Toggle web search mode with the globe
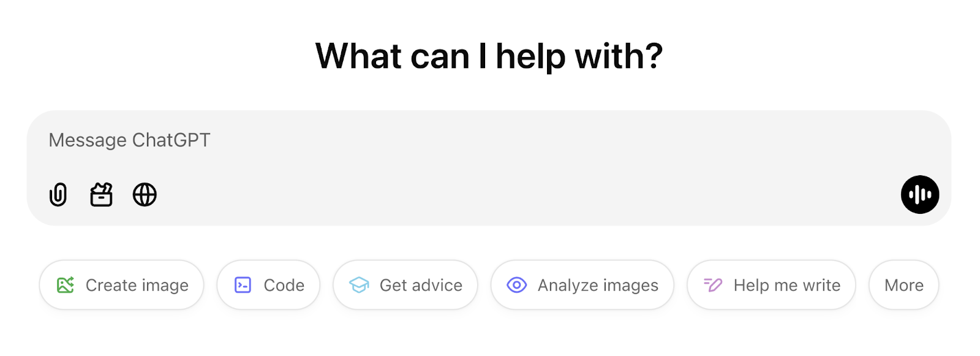This screenshot has width=980, height=356. pos(144,195)
